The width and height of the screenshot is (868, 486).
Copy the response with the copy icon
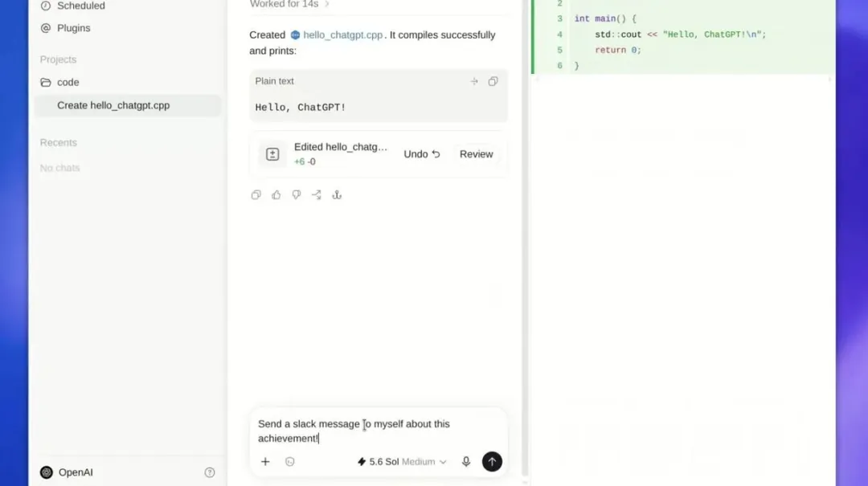click(x=256, y=195)
